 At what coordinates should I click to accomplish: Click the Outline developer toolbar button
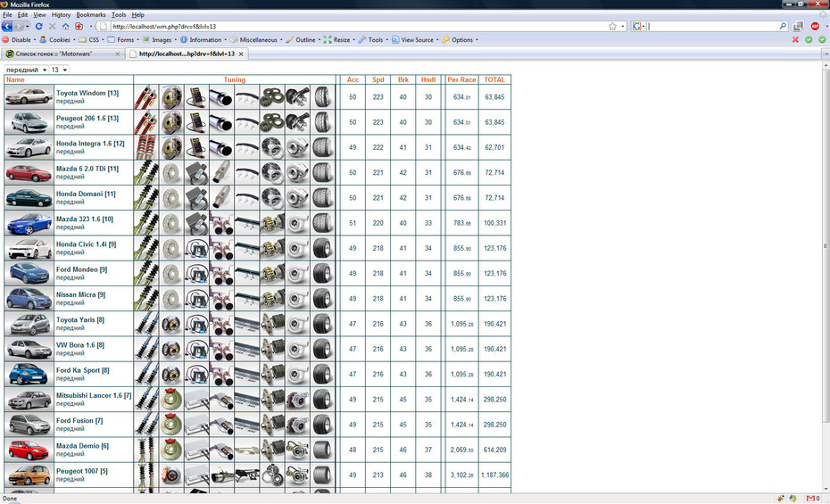[x=303, y=39]
